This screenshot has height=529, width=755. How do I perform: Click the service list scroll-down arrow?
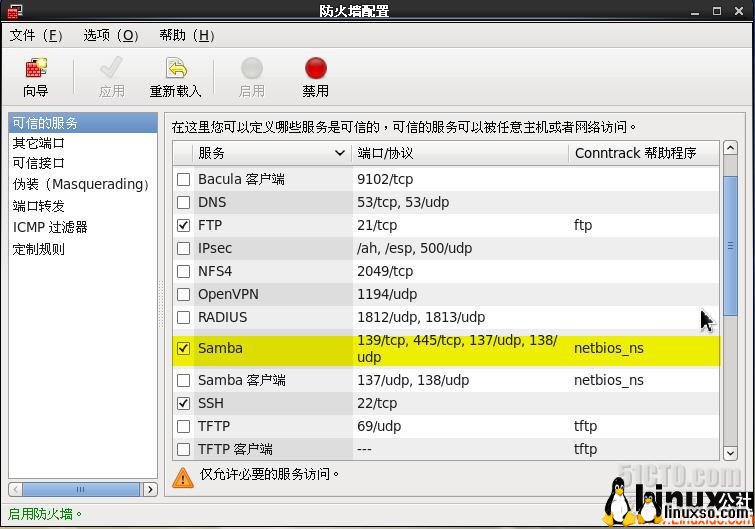click(x=730, y=453)
